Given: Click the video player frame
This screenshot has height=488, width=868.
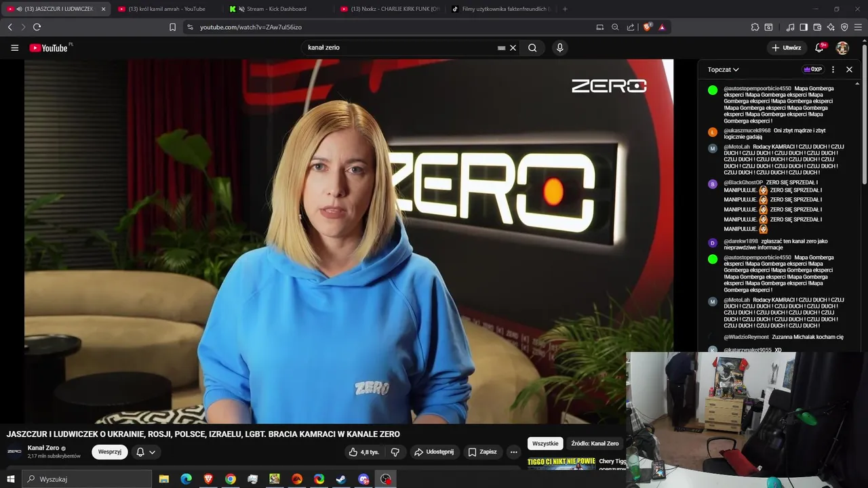Looking at the screenshot, I should (x=349, y=241).
